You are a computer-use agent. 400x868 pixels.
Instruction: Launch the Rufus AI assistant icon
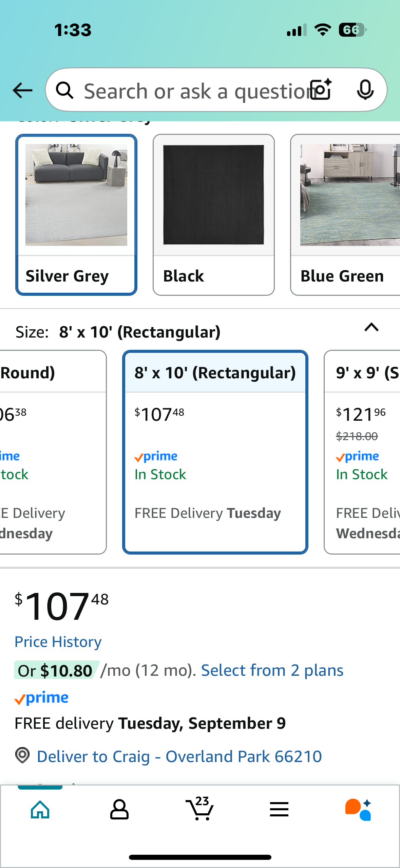pyautogui.click(x=358, y=810)
